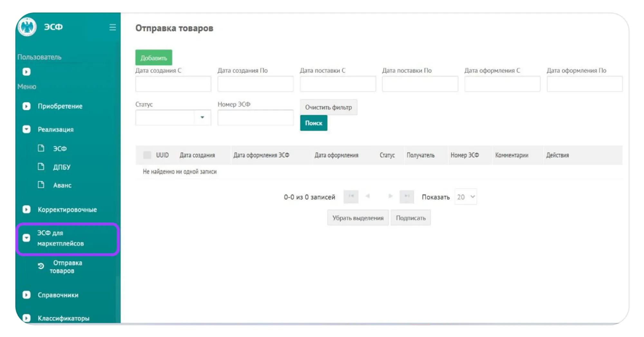Expand the Корректировочные menu section
The height and width of the screenshot is (337, 644).
pyautogui.click(x=67, y=210)
